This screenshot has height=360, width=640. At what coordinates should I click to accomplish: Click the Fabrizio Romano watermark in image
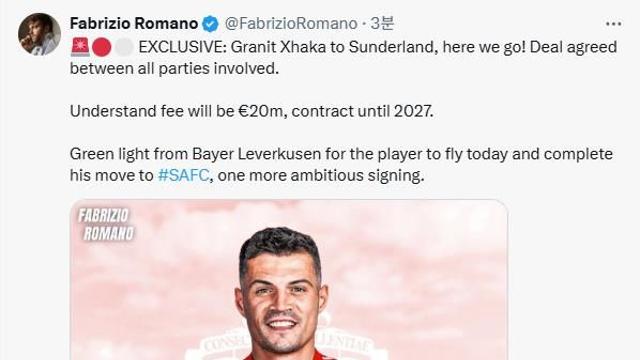click(106, 224)
